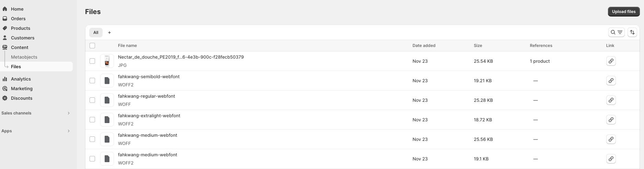Go to the Orders page

point(18,19)
